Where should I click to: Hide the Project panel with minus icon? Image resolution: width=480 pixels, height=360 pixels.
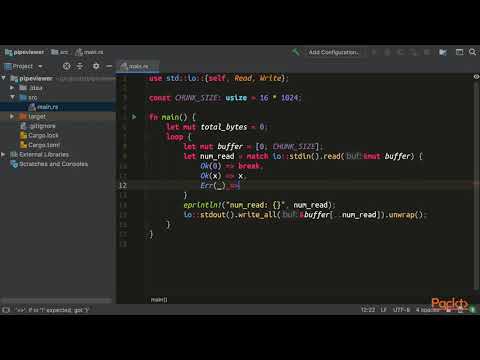[x=109, y=66]
